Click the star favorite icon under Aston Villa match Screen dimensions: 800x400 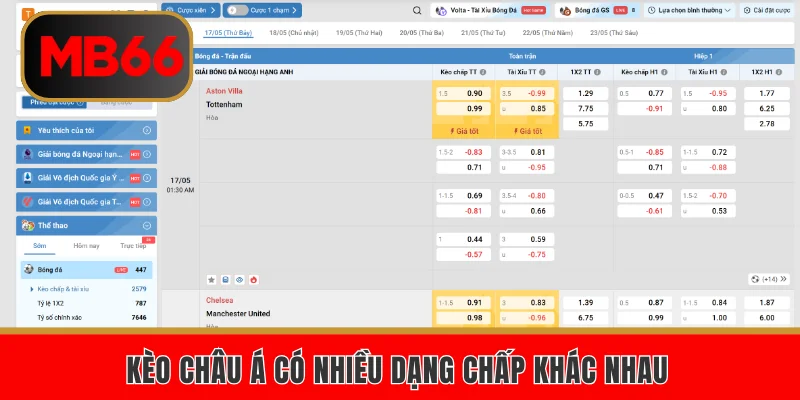212,280
